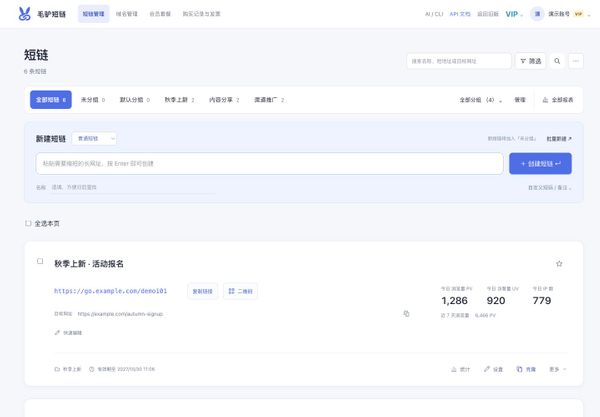Open the go.example.com/demo101 short link

111,291
